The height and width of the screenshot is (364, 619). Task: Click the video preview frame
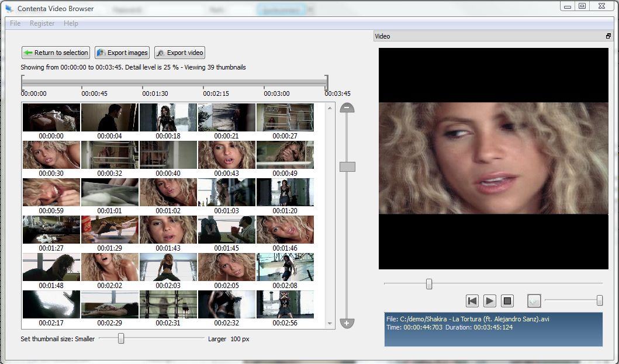(493, 158)
